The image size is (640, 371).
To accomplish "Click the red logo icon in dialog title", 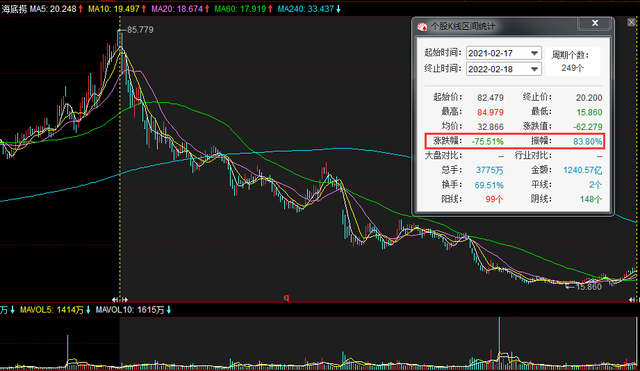I will point(422,27).
